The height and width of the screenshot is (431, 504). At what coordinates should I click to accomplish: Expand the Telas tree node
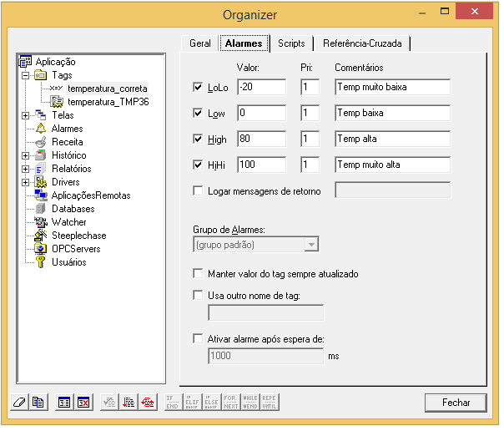point(26,115)
